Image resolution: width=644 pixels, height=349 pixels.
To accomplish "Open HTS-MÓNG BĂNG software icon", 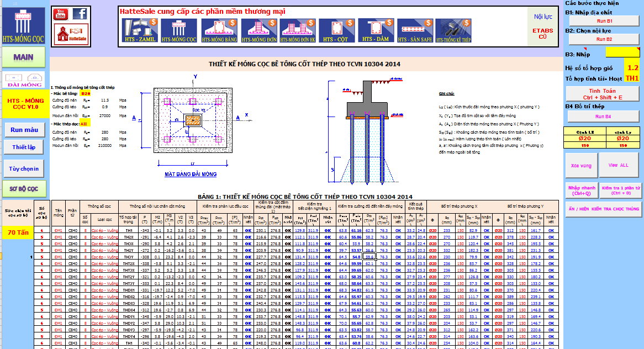I will coord(219,30).
